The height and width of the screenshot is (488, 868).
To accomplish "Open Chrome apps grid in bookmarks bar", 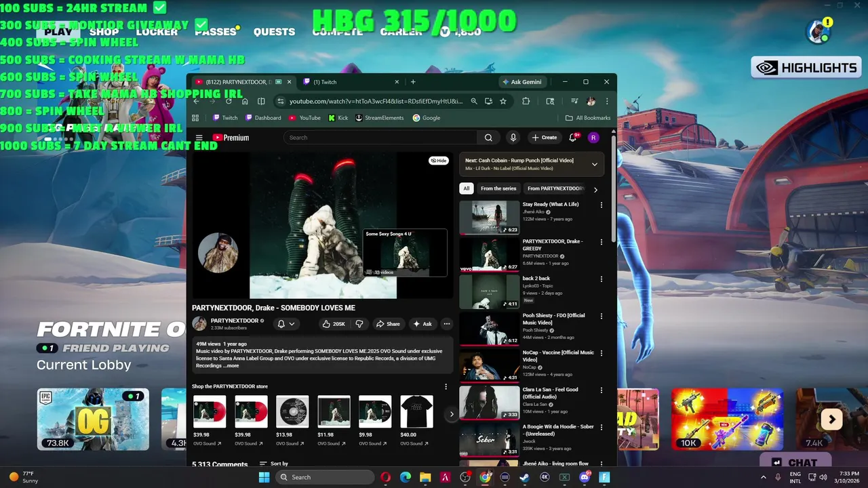I will 195,118.
